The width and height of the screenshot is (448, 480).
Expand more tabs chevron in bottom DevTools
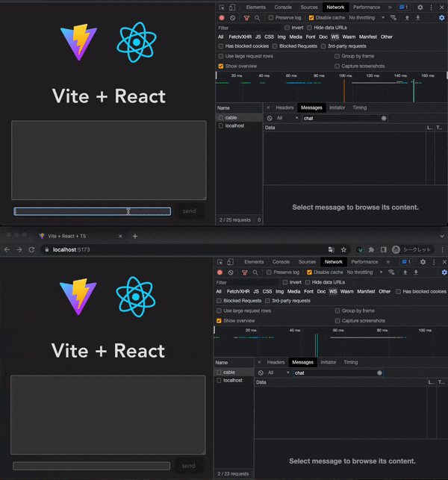pos(388,262)
